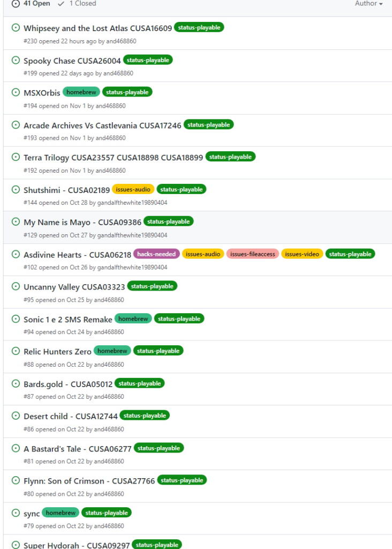
Task: Click the status-playable label on Flynn: Son of Crimson
Action: click(x=182, y=480)
